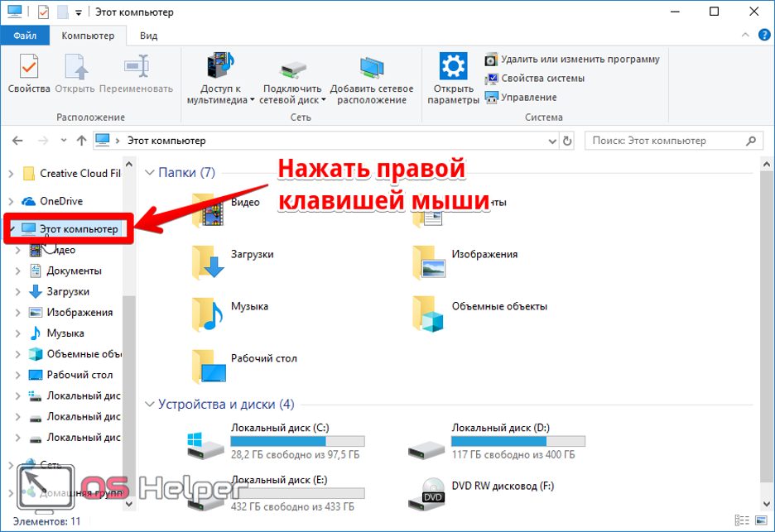The image size is (775, 532).
Task: Click the C: drive usage bar
Action: pos(297,441)
